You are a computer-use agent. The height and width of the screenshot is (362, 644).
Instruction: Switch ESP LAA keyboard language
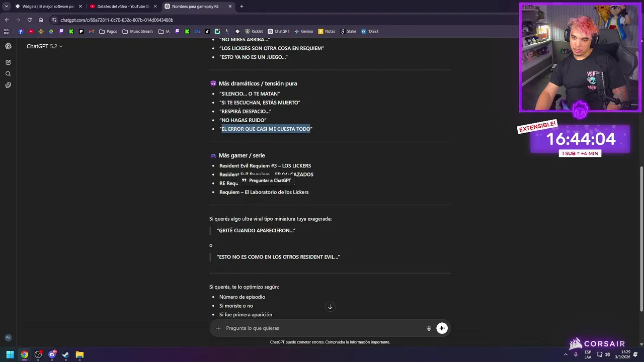point(588,355)
